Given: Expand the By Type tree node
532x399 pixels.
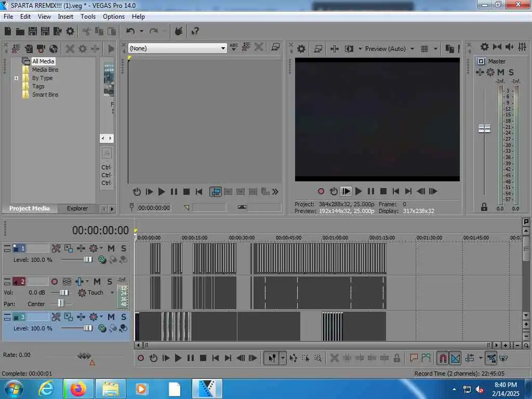Looking at the screenshot, I should [x=16, y=78].
